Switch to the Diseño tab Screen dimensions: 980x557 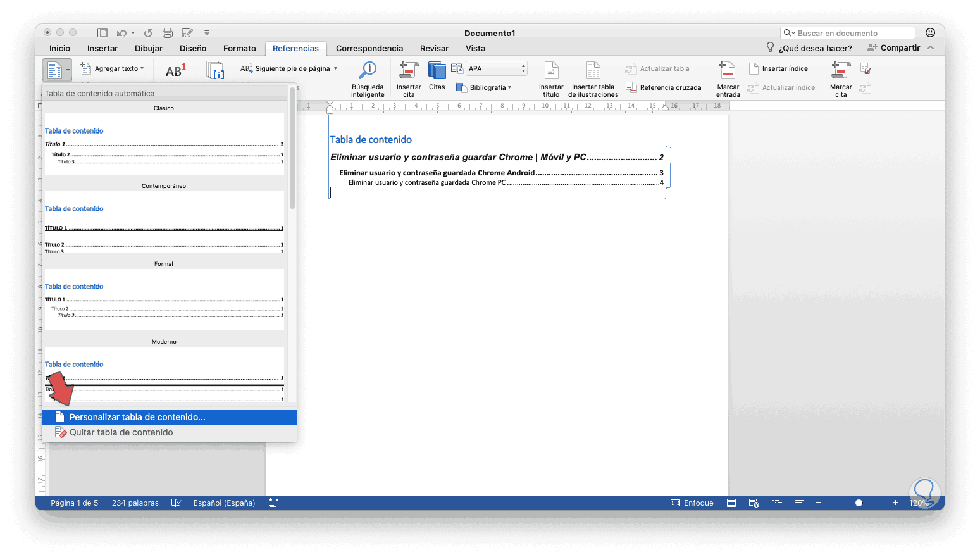193,48
